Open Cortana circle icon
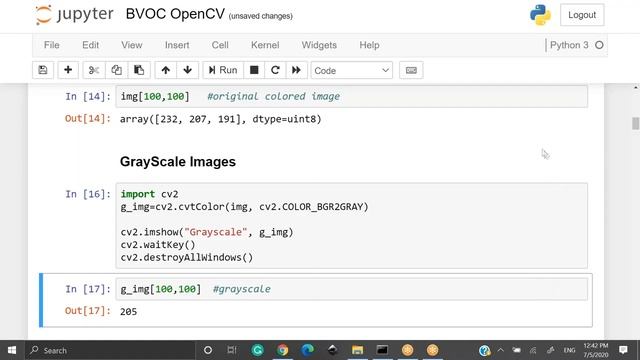The height and width of the screenshot is (360, 640). (208, 350)
